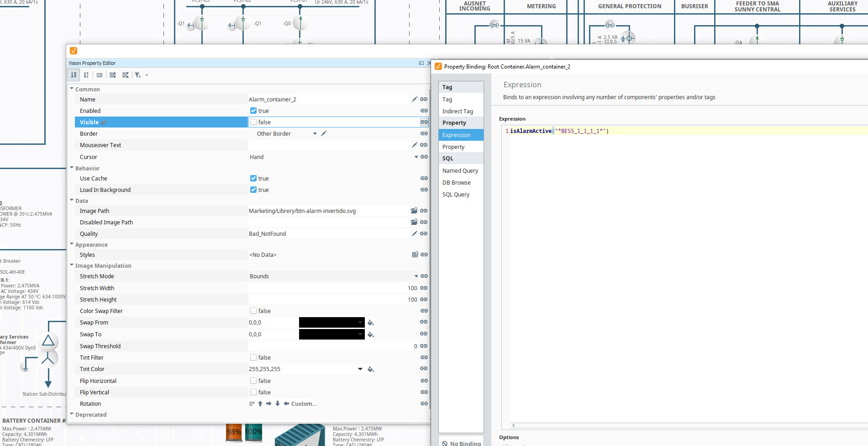Screen dimensions: 868x446
Task: Open the Cursor dropdown
Action: pyautogui.click(x=416, y=157)
